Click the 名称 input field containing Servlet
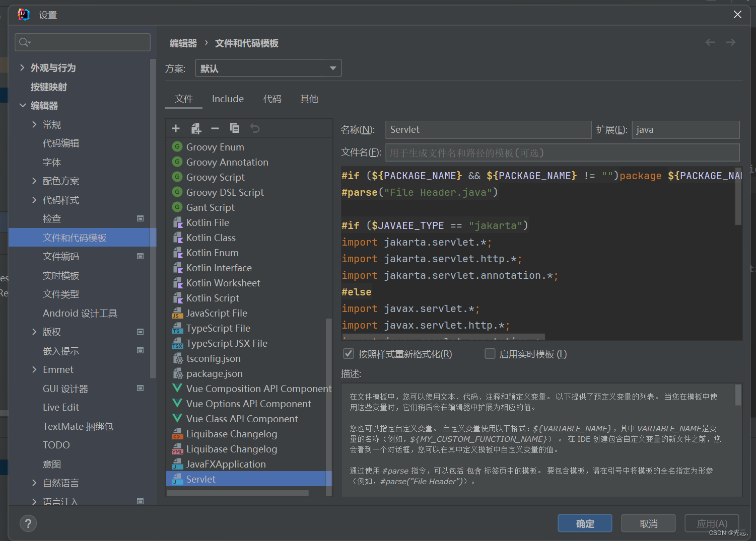The height and width of the screenshot is (541, 756). click(x=488, y=129)
